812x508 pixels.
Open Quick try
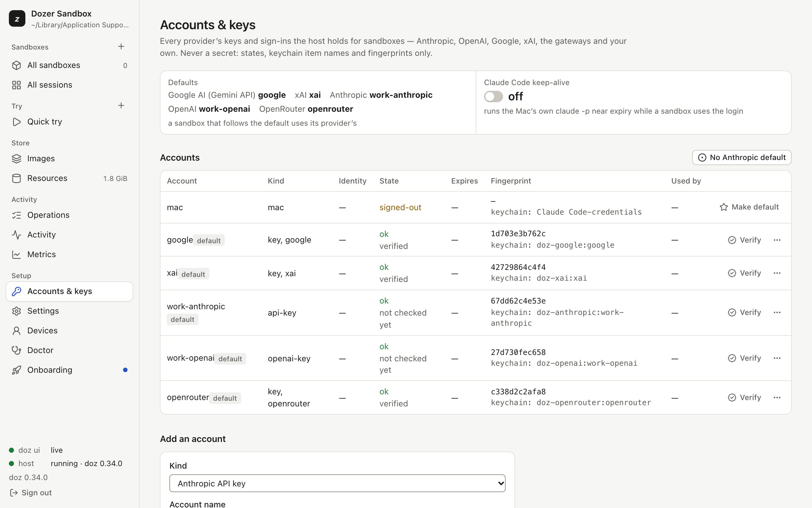pyautogui.click(x=69, y=122)
